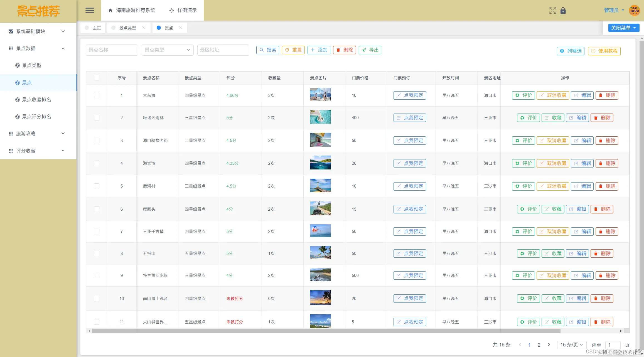Screen dimensions: 644x357
Task: Toggle fullscreen mode icon
Action: (552, 11)
